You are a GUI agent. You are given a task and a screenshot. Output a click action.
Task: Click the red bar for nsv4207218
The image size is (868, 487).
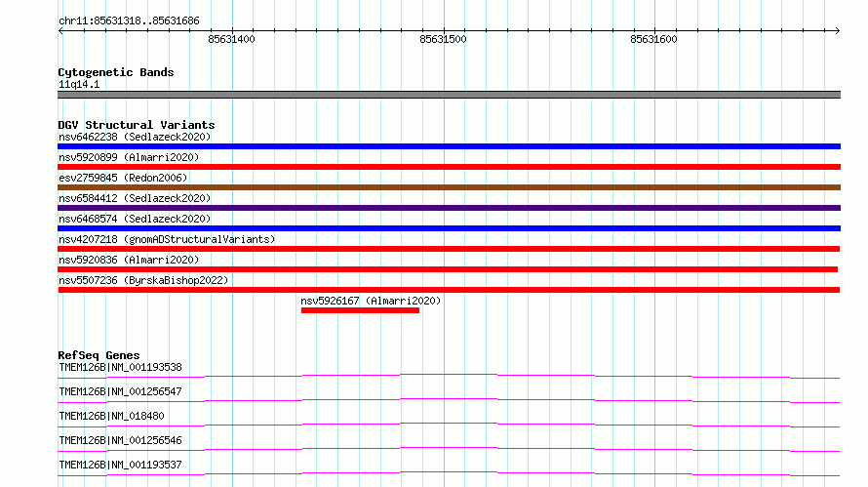[449, 249]
